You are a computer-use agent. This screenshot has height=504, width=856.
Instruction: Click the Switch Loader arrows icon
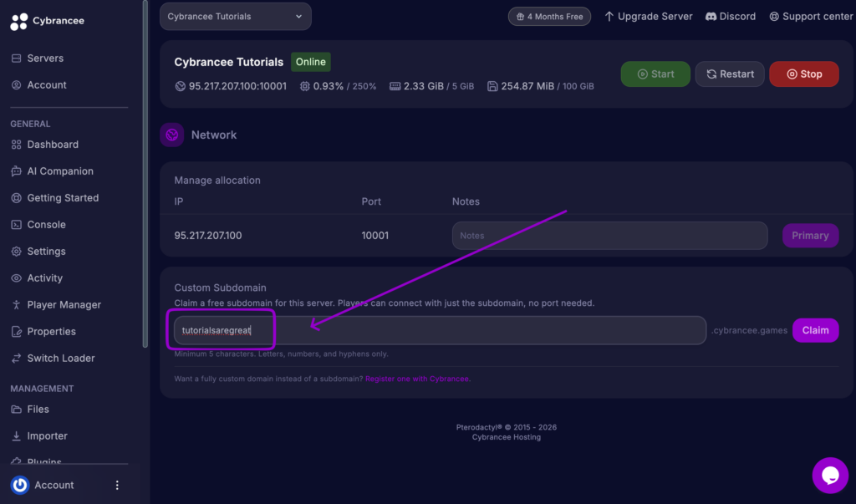click(17, 359)
